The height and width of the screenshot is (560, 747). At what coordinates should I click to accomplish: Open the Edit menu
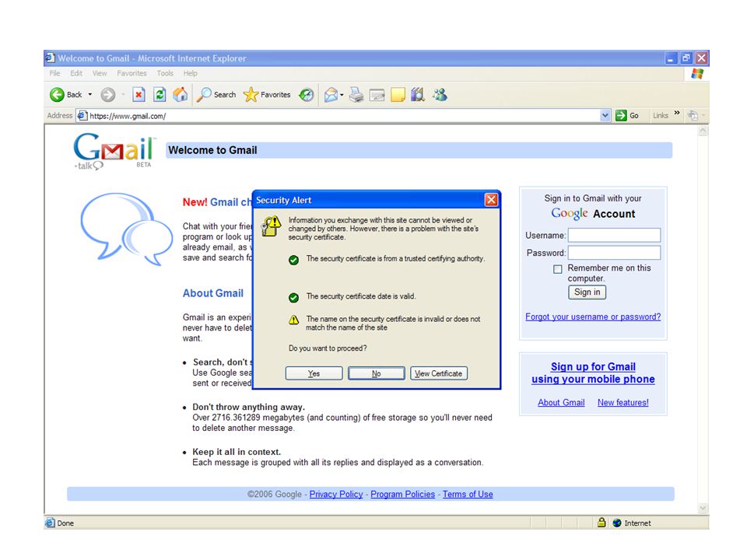76,73
